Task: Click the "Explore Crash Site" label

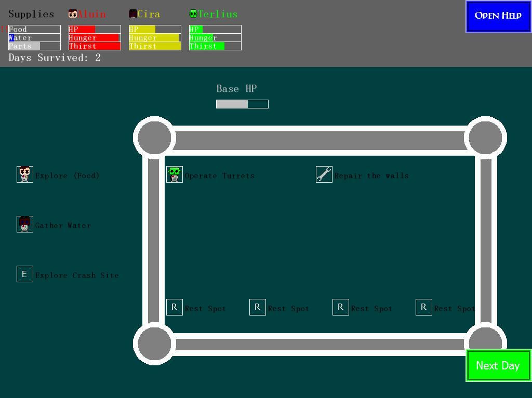Action: (77, 275)
